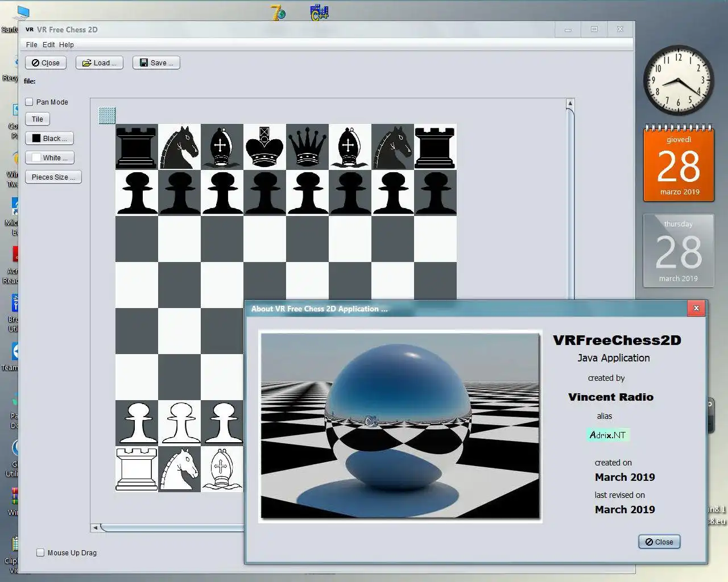
Task: Click the Tile button
Action: (x=38, y=119)
